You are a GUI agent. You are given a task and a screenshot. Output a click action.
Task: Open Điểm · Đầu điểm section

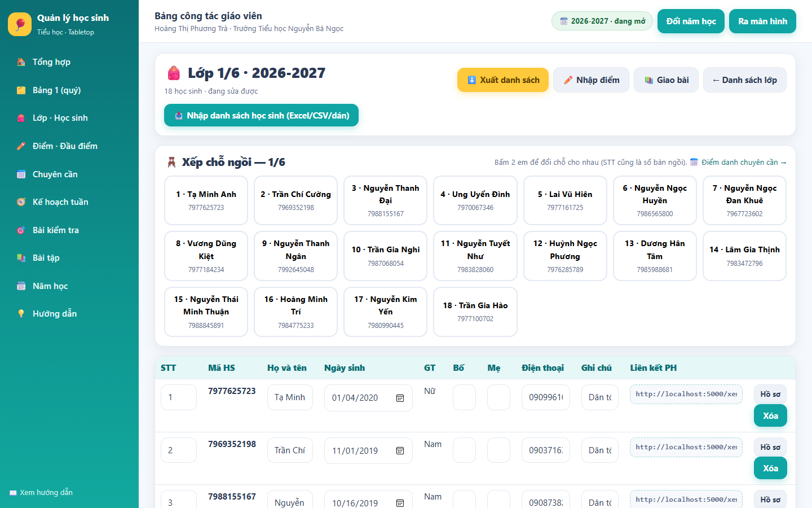pos(69,146)
